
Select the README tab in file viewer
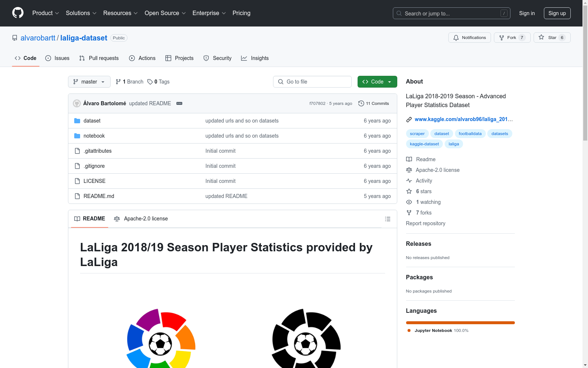[x=90, y=219]
